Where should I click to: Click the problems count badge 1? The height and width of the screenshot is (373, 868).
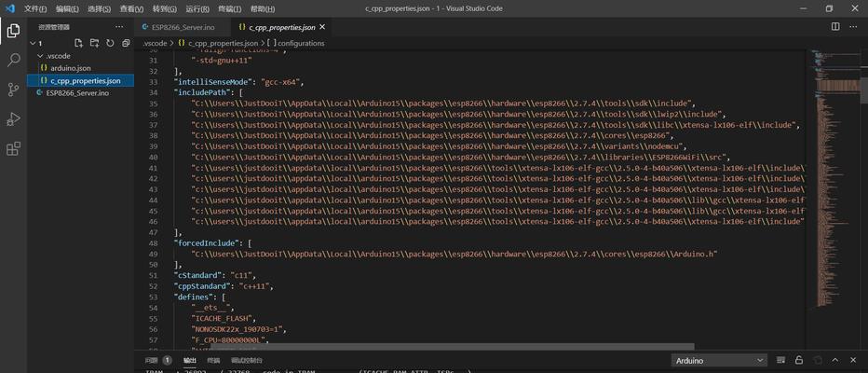tap(168, 360)
